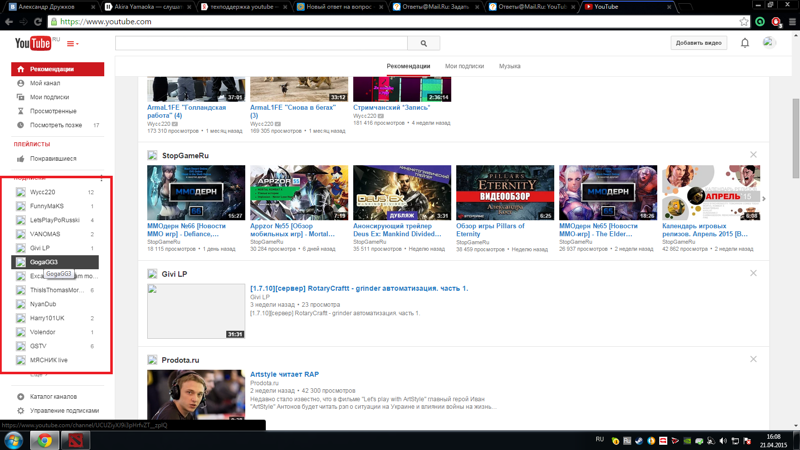Switch to Музыка tab
The width and height of the screenshot is (800, 450).
pyautogui.click(x=510, y=66)
